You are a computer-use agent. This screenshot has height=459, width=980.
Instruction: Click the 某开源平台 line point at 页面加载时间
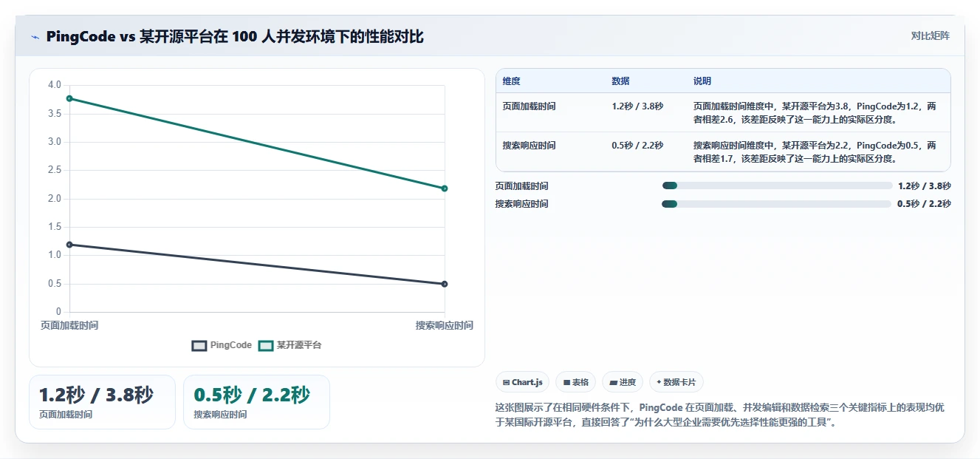coord(69,98)
